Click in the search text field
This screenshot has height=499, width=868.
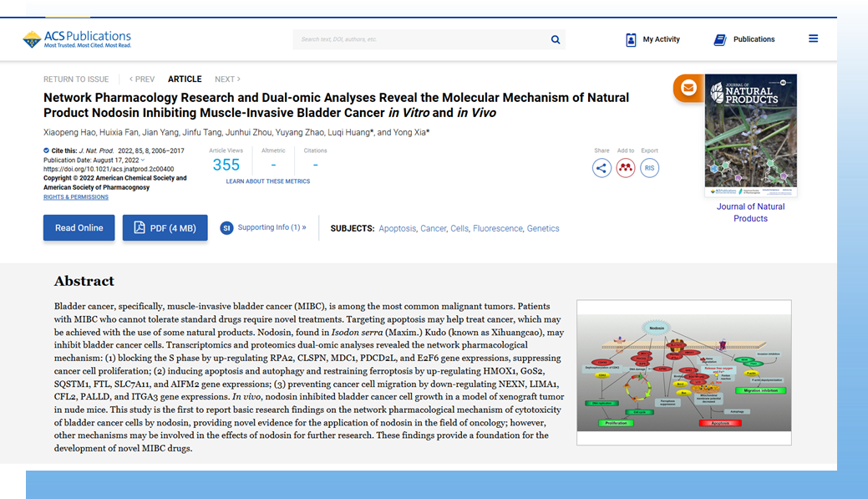click(418, 39)
